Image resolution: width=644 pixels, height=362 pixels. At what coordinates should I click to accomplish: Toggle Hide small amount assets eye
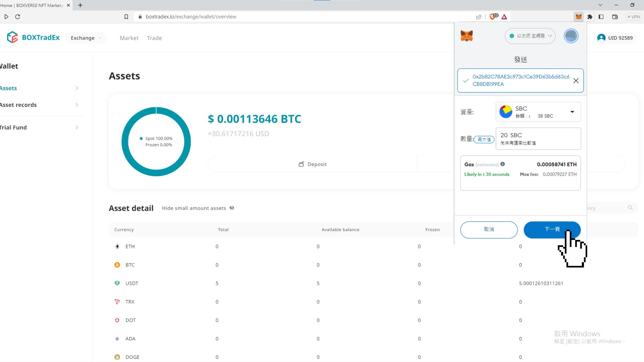point(232,208)
